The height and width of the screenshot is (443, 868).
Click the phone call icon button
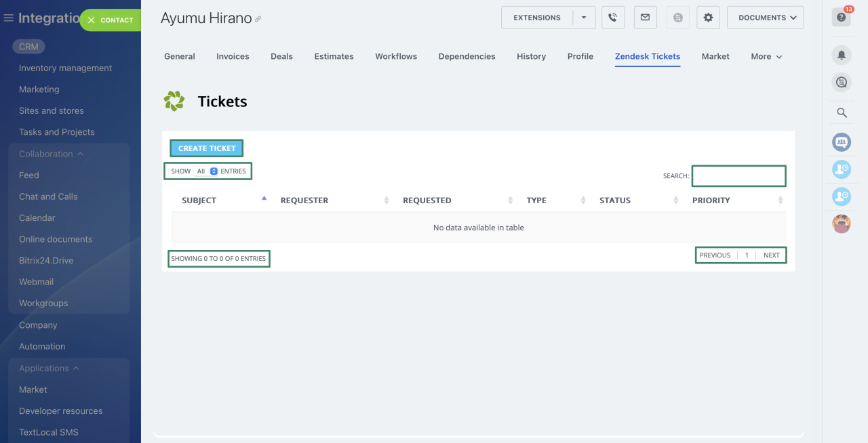613,18
